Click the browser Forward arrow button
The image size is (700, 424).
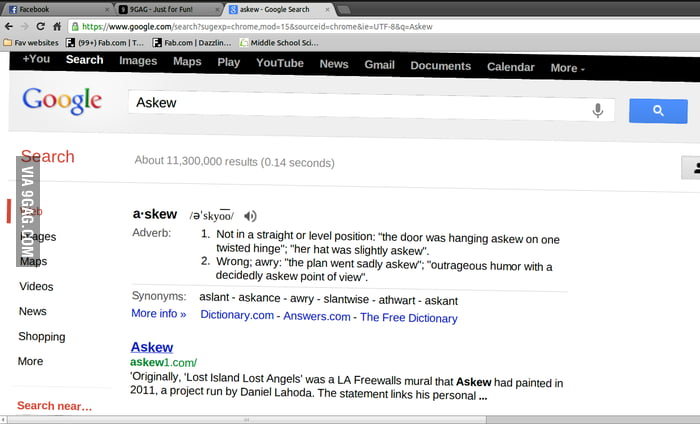25,26
